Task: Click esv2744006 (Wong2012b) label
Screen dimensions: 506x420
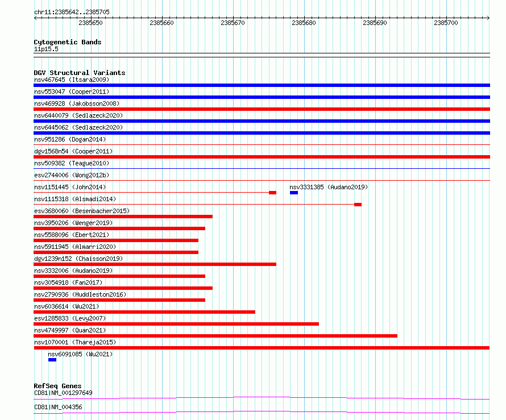Action: [72, 175]
